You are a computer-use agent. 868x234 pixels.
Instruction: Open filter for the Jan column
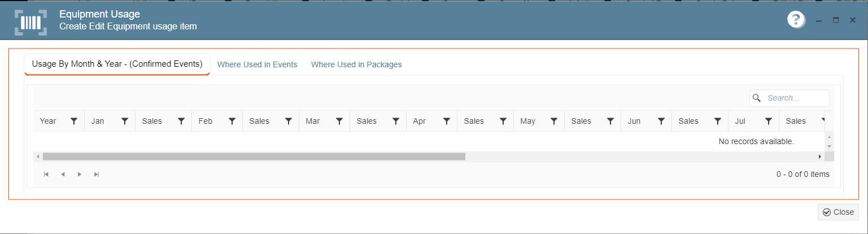pos(125,121)
